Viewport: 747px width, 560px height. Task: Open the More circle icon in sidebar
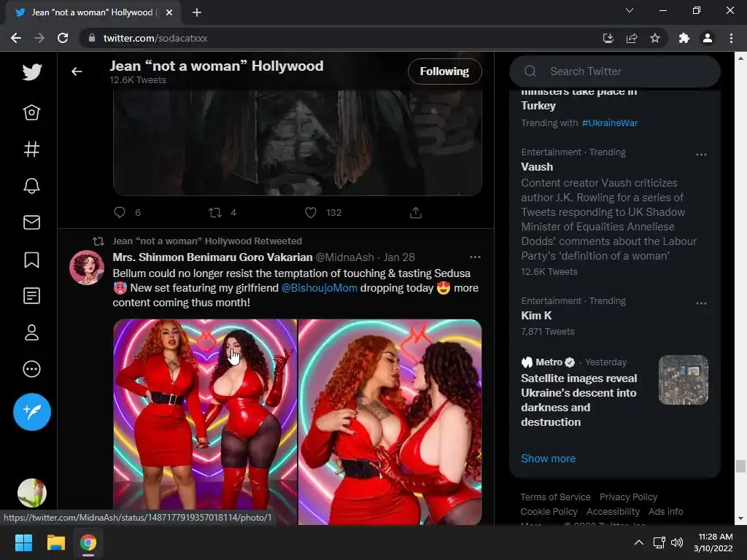click(x=32, y=369)
